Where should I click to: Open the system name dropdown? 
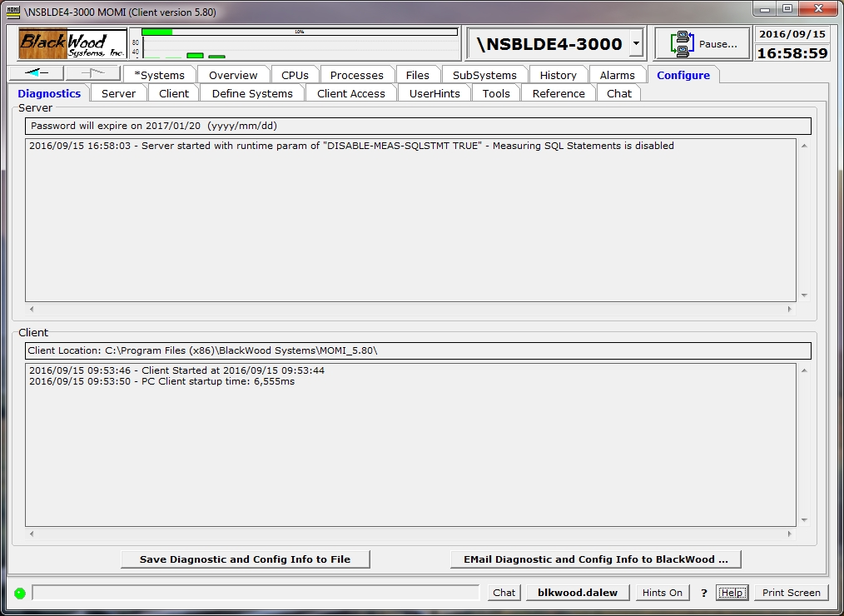636,44
